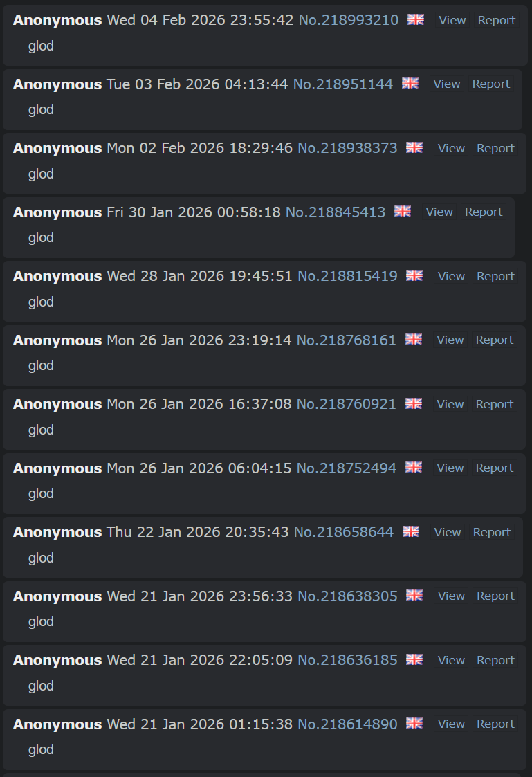The width and height of the screenshot is (532, 777).
Task: Report the post from Fri 30 Jan 2026
Action: click(484, 212)
